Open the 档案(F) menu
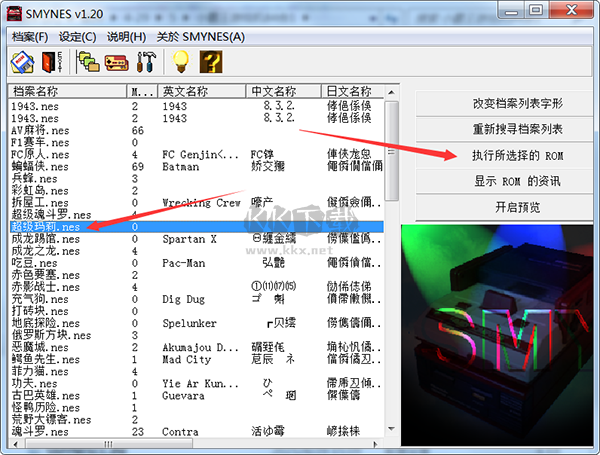Image resolution: width=600 pixels, height=455 pixels. pyautogui.click(x=30, y=36)
